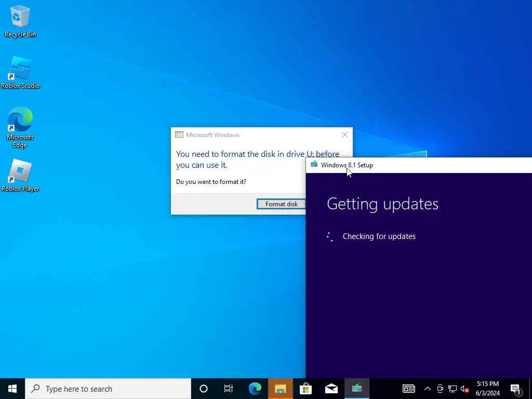This screenshot has width=532, height=399.
Task: Open Cortana from the taskbar
Action: coord(204,389)
